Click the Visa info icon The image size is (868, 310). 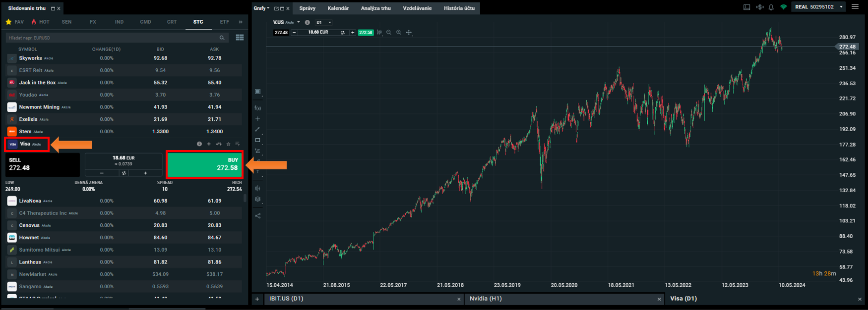coord(199,144)
